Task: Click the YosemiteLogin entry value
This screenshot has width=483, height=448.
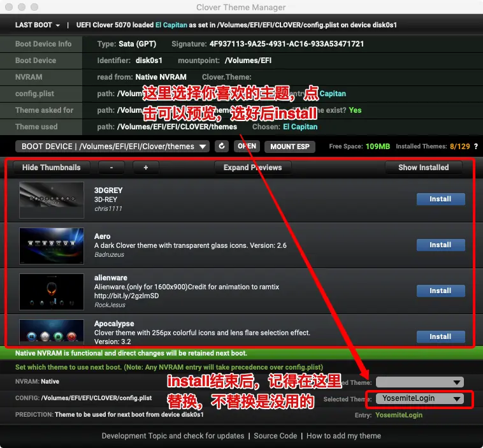Action: 399,415
